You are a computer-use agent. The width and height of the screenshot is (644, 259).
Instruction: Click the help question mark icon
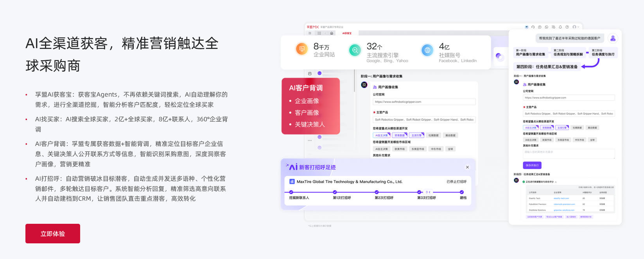click(567, 27)
